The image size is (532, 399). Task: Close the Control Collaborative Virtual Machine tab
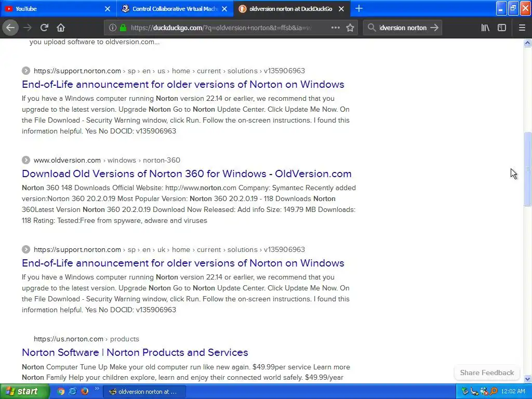(224, 9)
